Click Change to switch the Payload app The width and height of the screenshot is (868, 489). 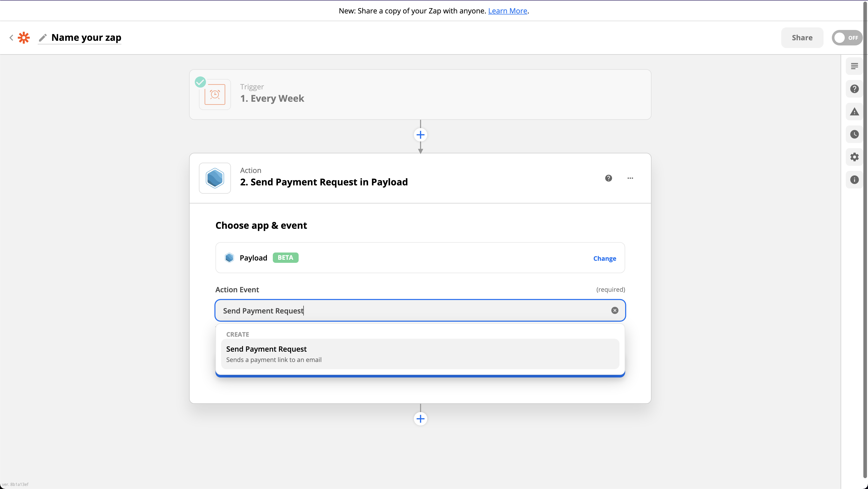tap(605, 259)
